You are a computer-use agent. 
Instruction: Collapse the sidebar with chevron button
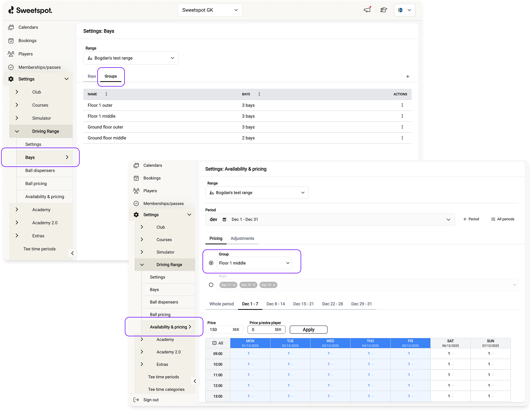pyautogui.click(x=195, y=381)
